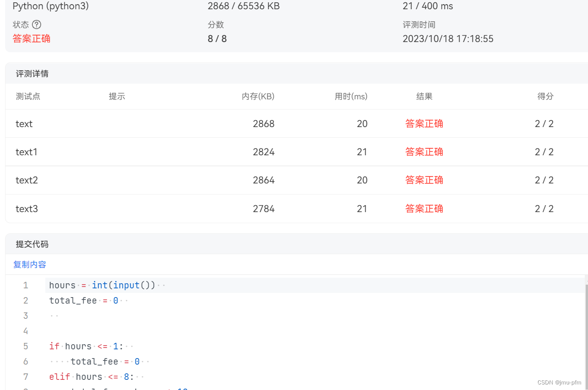Click the 测试点 column header
The height and width of the screenshot is (390, 588).
[x=28, y=96]
